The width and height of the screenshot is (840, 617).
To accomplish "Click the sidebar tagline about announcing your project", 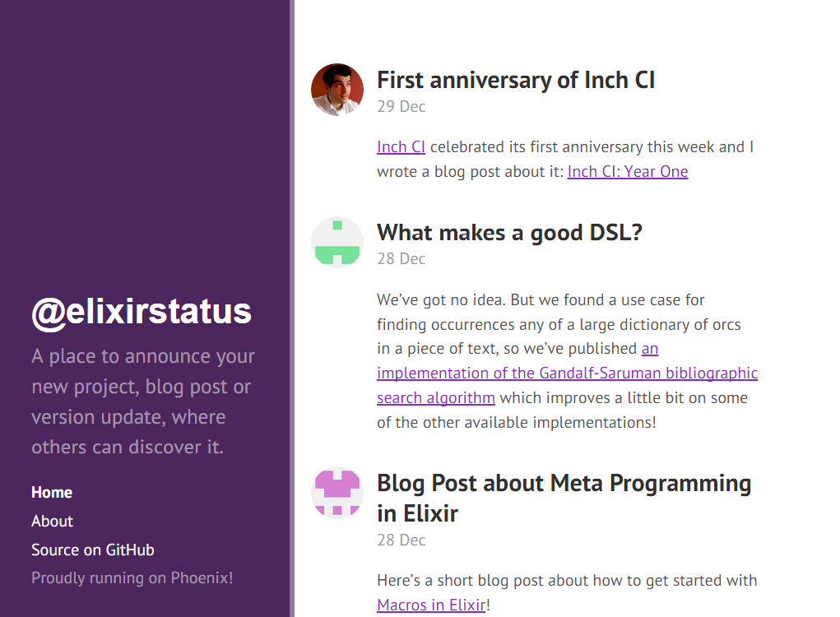I will [143, 401].
